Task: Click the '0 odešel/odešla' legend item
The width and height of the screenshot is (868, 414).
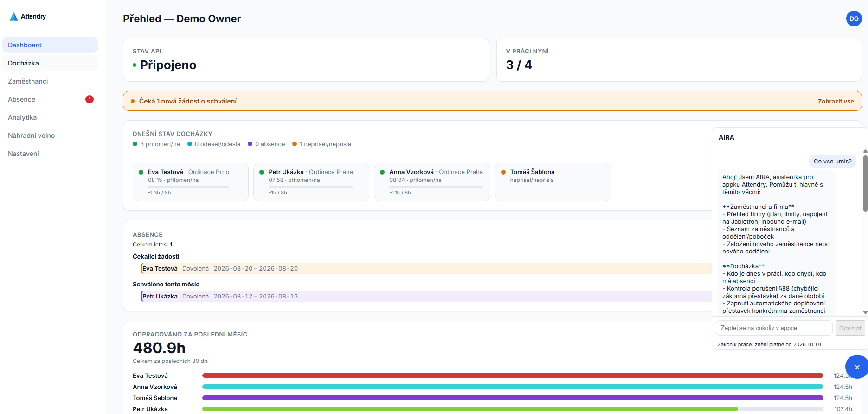Action: 214,144
